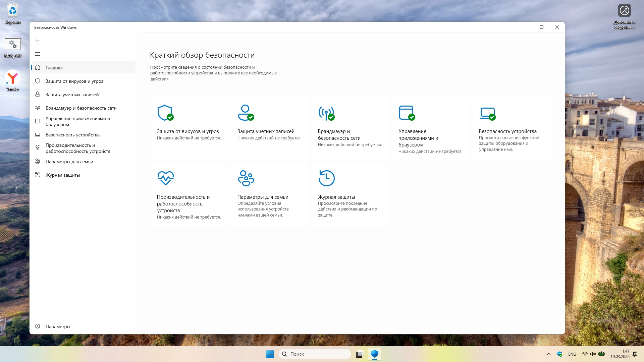
Task: Click the device performance and health heart tile icon
Action: tap(165, 178)
